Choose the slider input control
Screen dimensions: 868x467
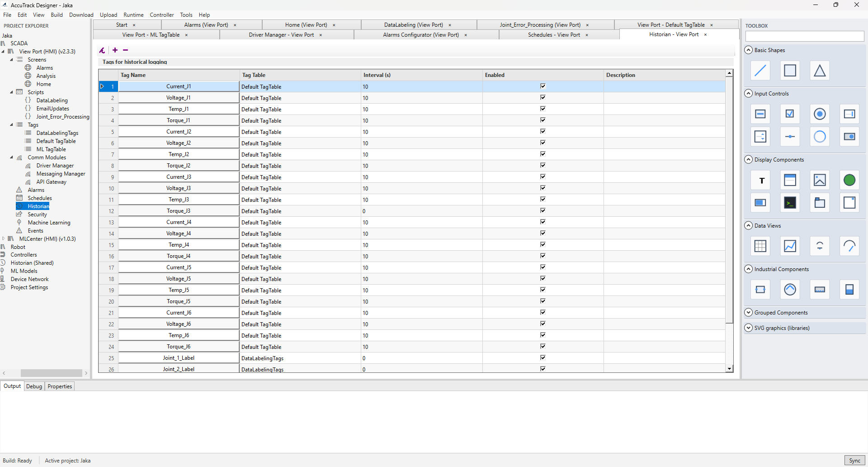(x=790, y=137)
